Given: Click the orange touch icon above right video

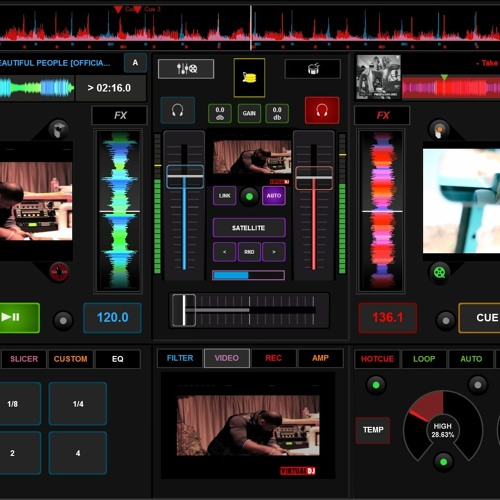Looking at the screenshot, I should [439, 129].
